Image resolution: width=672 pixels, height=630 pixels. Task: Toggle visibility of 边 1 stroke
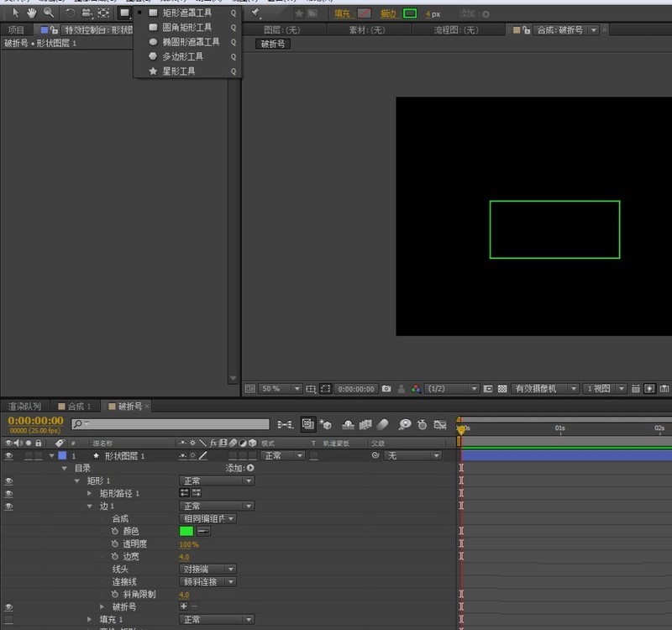pyautogui.click(x=9, y=507)
